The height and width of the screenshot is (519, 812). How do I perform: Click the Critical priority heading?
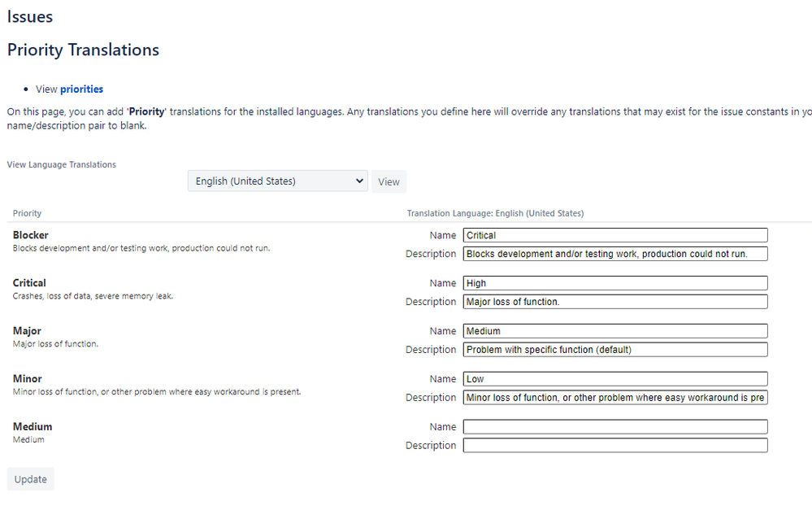pos(29,283)
